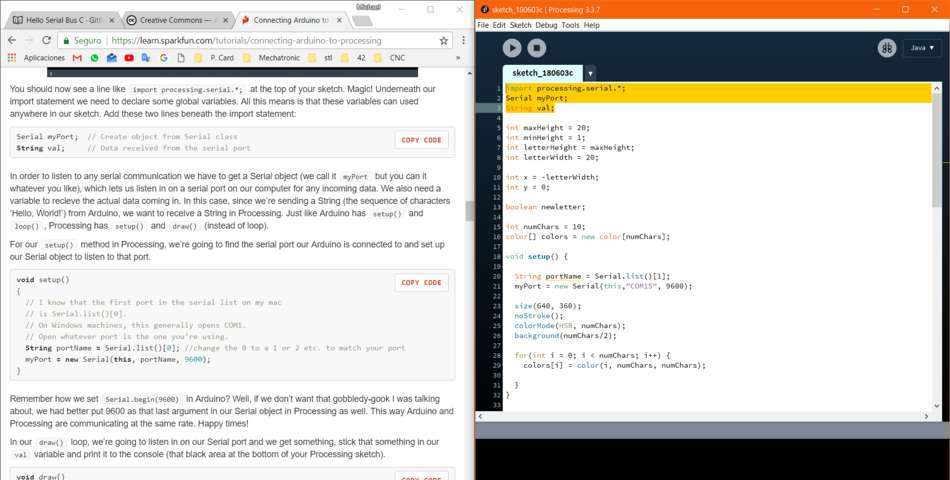
Task: Click Processing editor scroll down arrow
Action: pyautogui.click(x=937, y=405)
